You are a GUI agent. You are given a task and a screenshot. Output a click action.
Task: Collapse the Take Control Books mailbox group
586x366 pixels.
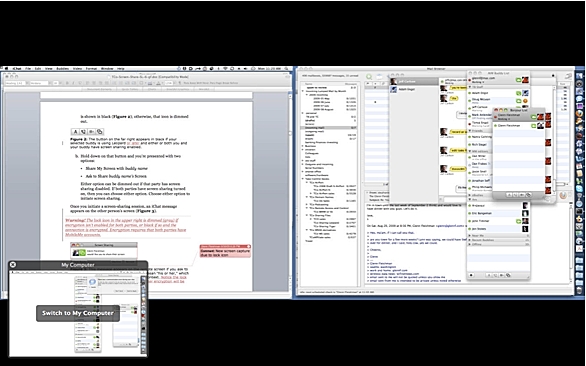tap(303, 179)
